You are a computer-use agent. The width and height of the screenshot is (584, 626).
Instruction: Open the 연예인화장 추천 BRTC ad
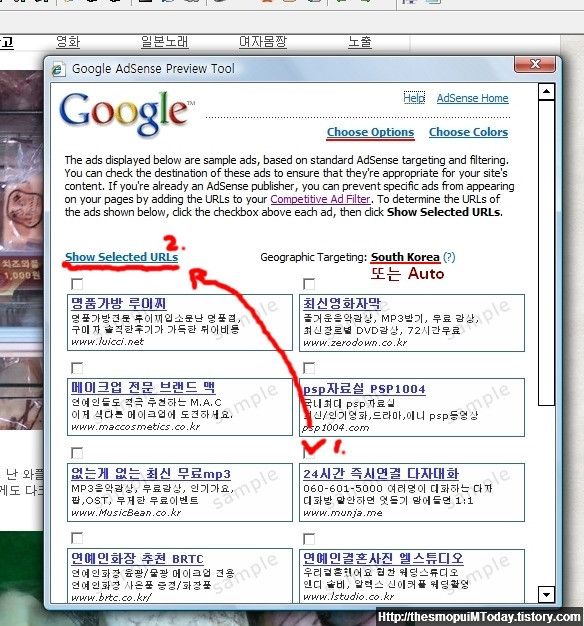tap(137, 558)
